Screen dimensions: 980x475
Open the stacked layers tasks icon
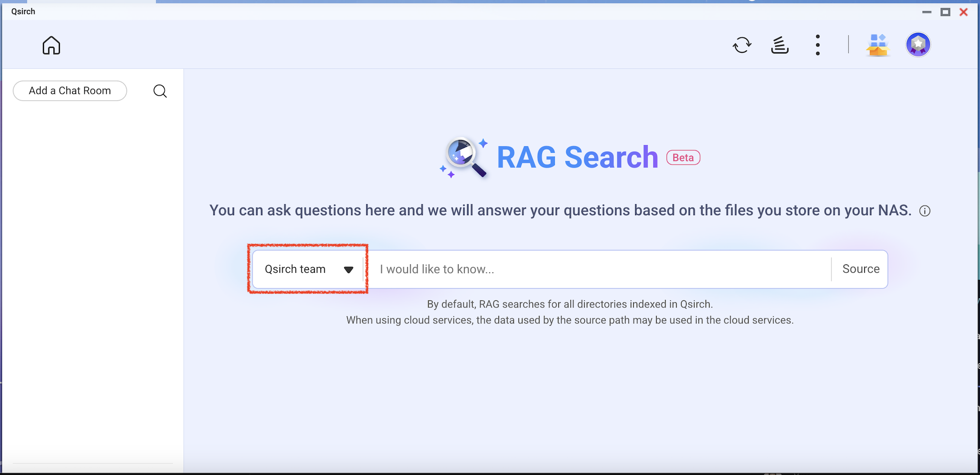pyautogui.click(x=779, y=45)
